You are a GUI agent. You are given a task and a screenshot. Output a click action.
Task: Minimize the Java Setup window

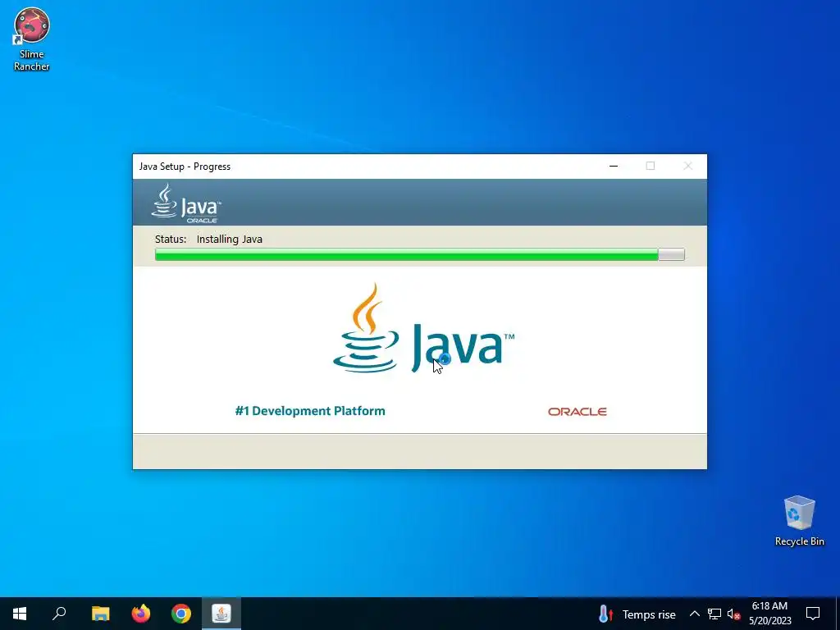pos(614,166)
